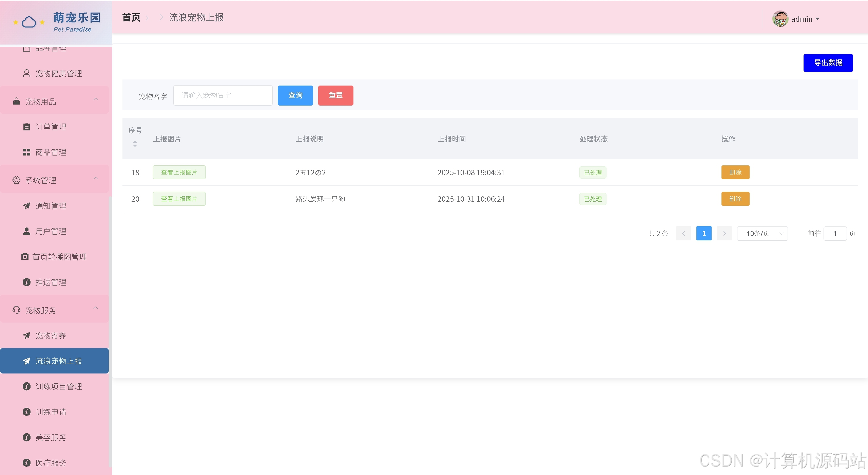Open 商品管理 menu item
The width and height of the screenshot is (868, 475).
coord(54,152)
